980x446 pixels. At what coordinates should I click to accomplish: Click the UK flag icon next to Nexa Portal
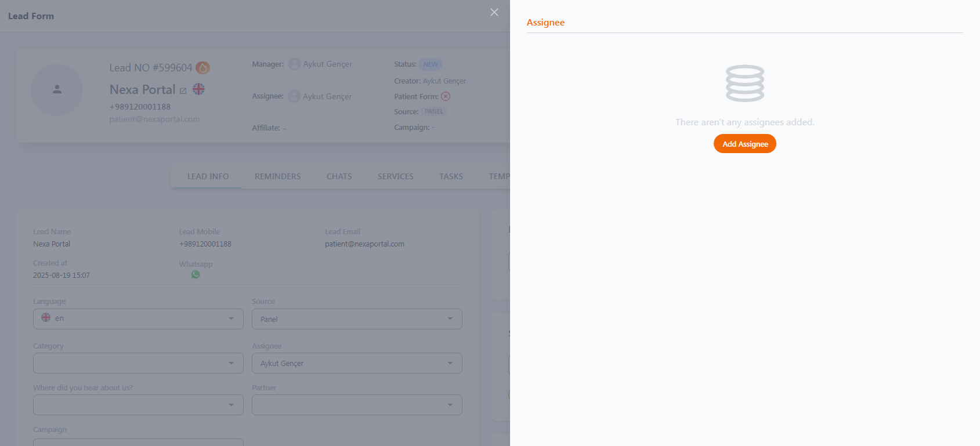tap(198, 89)
